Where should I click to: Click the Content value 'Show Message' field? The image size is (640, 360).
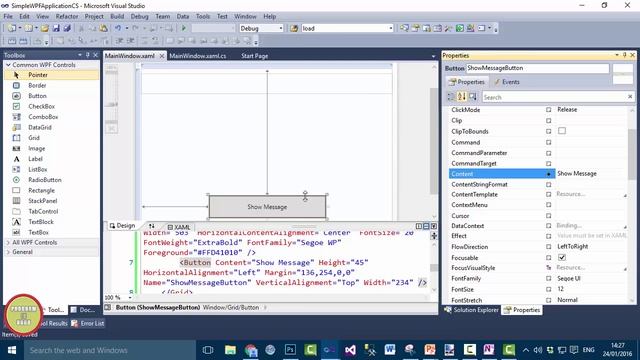point(591,174)
